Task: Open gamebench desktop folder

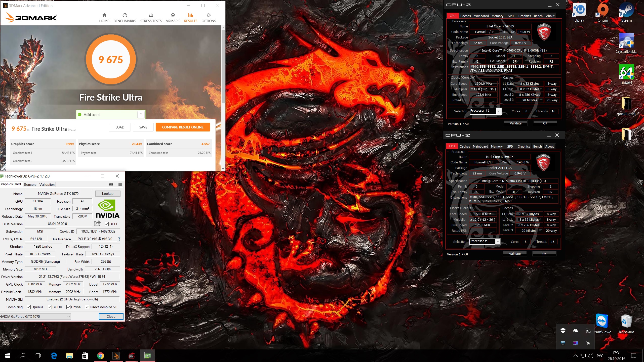Action: [x=626, y=106]
